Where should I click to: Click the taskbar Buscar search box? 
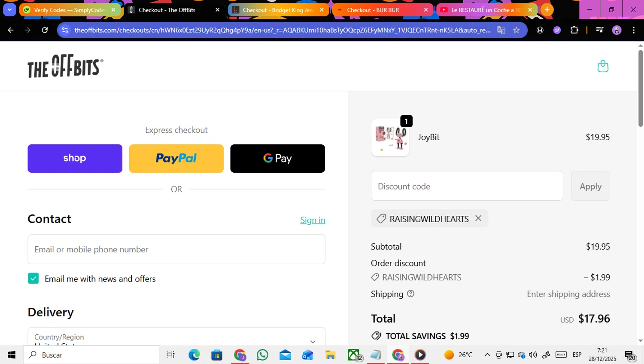click(x=91, y=355)
